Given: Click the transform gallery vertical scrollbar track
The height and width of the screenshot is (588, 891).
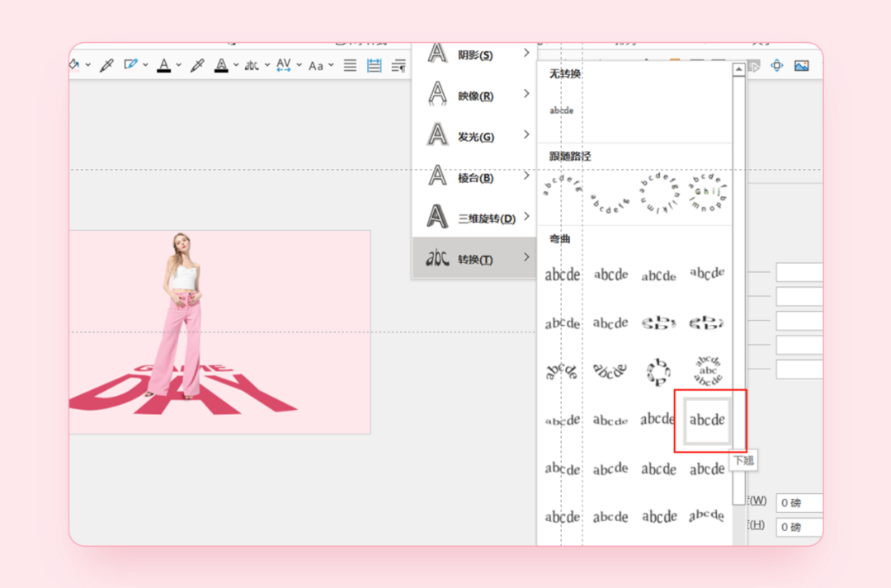Looking at the screenshot, I should click(x=738, y=525).
